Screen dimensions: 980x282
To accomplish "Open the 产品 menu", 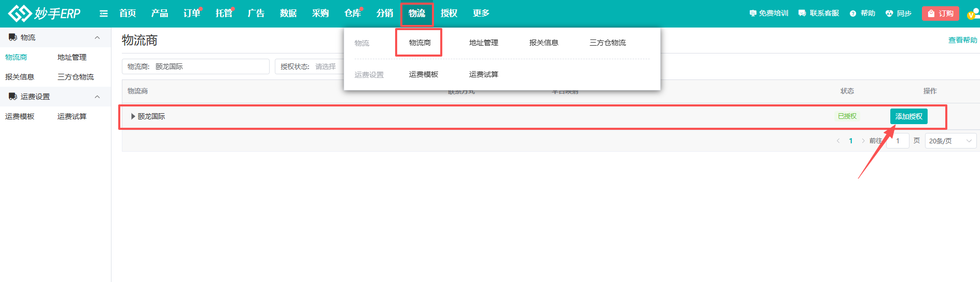I will 160,14.
